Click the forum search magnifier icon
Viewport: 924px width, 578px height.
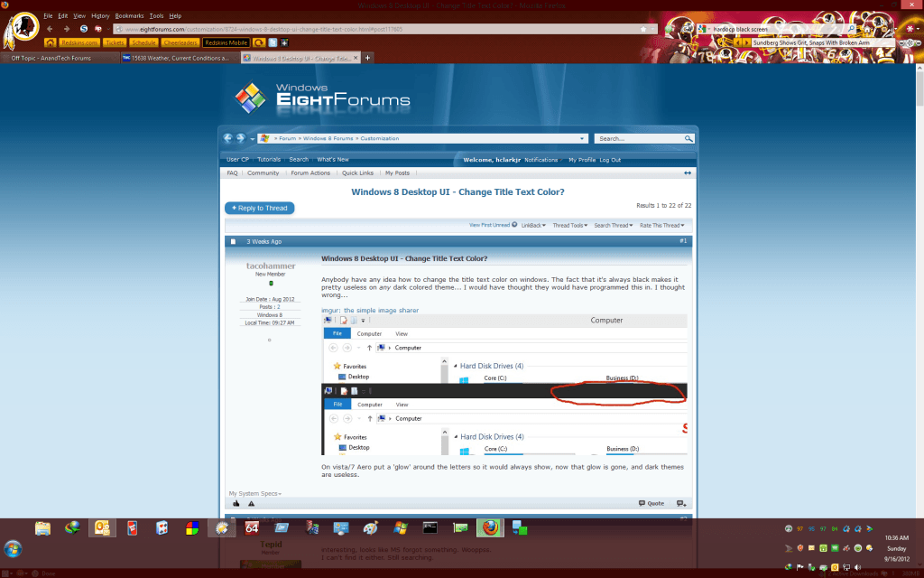pos(688,138)
